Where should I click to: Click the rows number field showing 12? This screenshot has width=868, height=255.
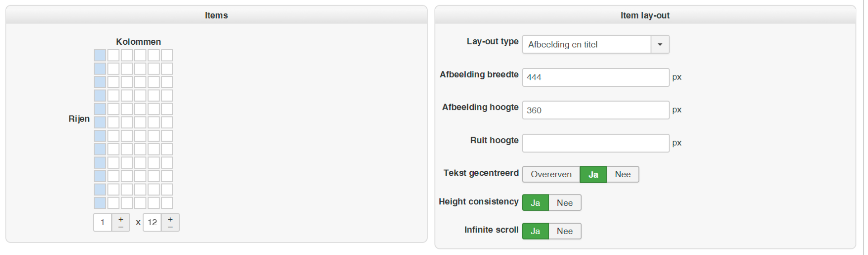152,222
